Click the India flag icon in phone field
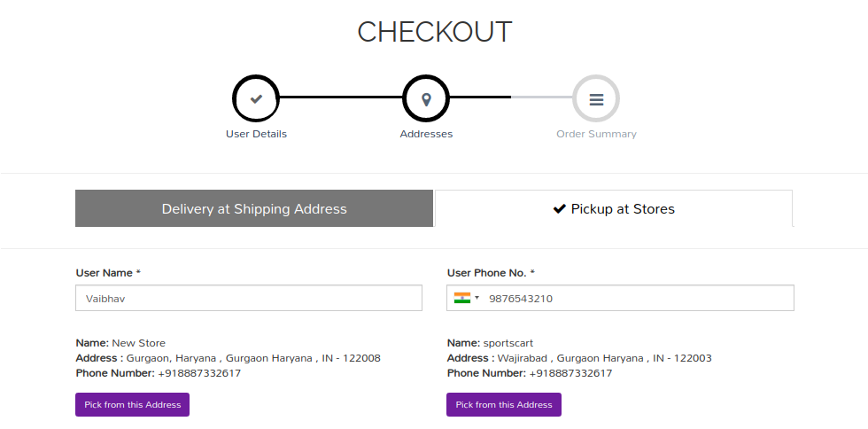The width and height of the screenshot is (868, 429). click(462, 298)
